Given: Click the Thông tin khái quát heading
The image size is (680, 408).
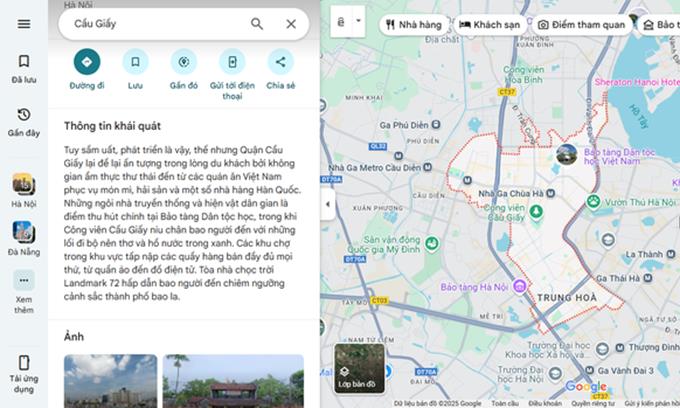Looking at the screenshot, I should tap(112, 126).
